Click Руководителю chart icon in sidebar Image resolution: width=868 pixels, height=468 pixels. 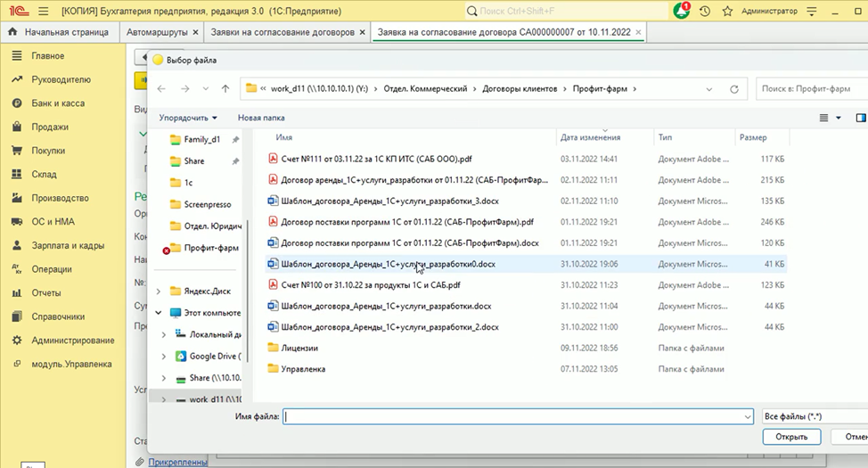point(17,79)
